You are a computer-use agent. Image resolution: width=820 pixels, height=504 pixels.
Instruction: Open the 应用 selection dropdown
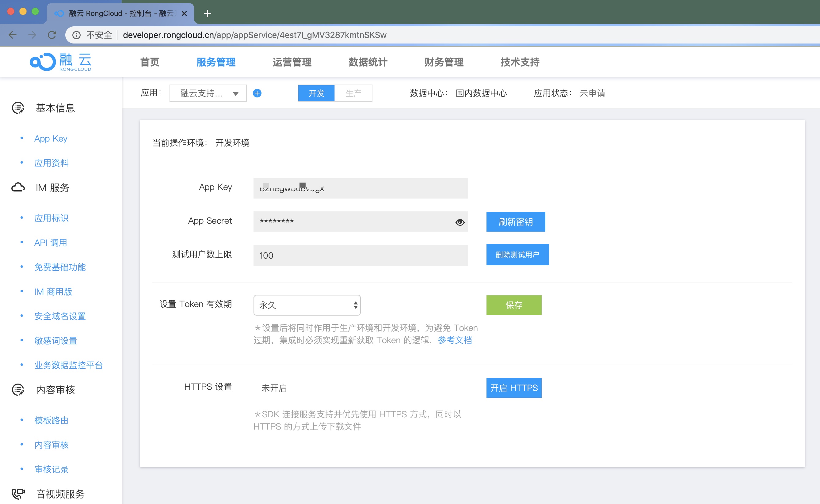(208, 93)
